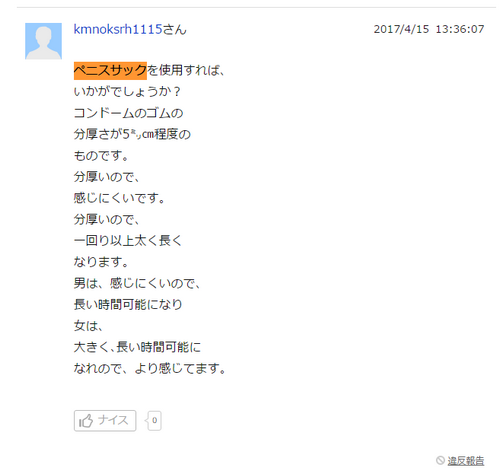Image resolution: width=500 pixels, height=468 pixels.
Task: Click the orange highlighted keyword
Action: [x=110, y=71]
